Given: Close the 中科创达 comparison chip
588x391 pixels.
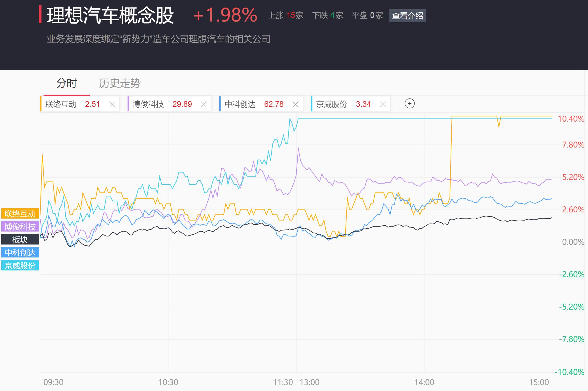Looking at the screenshot, I should pos(295,104).
